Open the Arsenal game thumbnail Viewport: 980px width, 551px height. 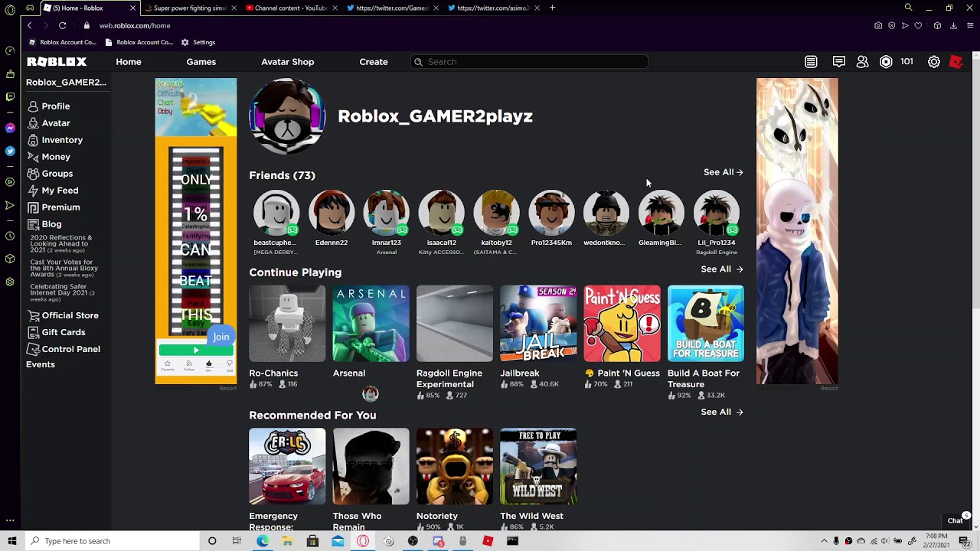[x=371, y=324]
